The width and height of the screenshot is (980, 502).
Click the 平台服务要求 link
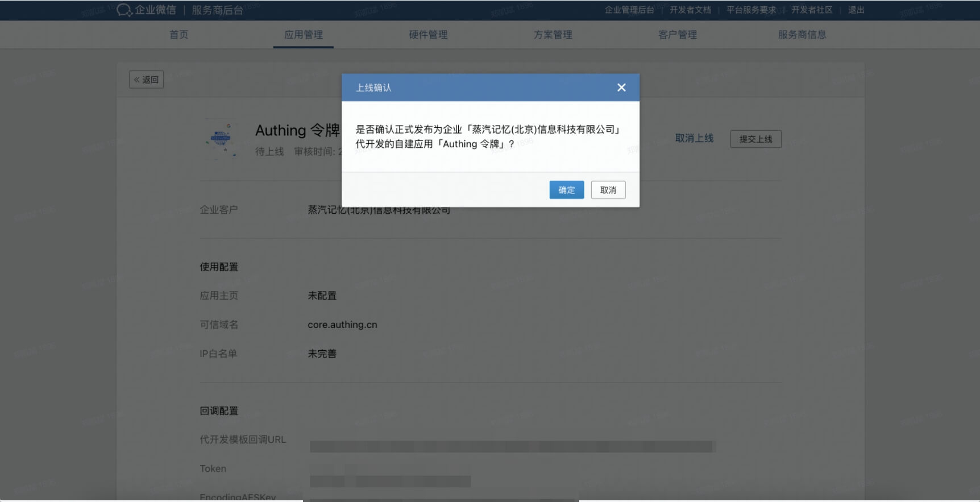(751, 10)
